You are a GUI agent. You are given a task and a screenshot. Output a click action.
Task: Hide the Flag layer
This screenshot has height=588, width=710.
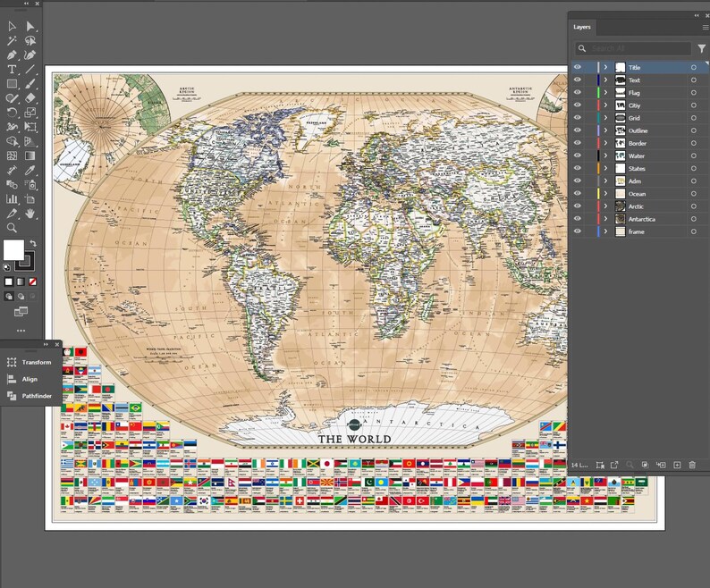coord(578,92)
